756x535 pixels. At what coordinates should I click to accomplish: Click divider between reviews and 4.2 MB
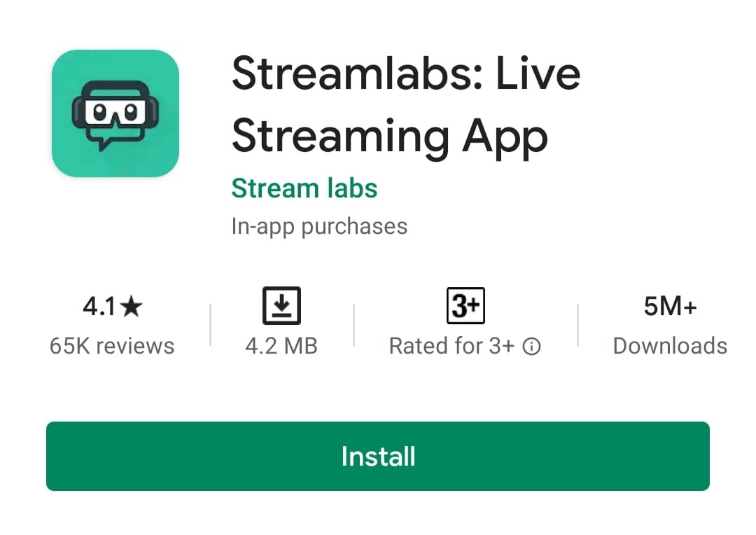(x=210, y=325)
